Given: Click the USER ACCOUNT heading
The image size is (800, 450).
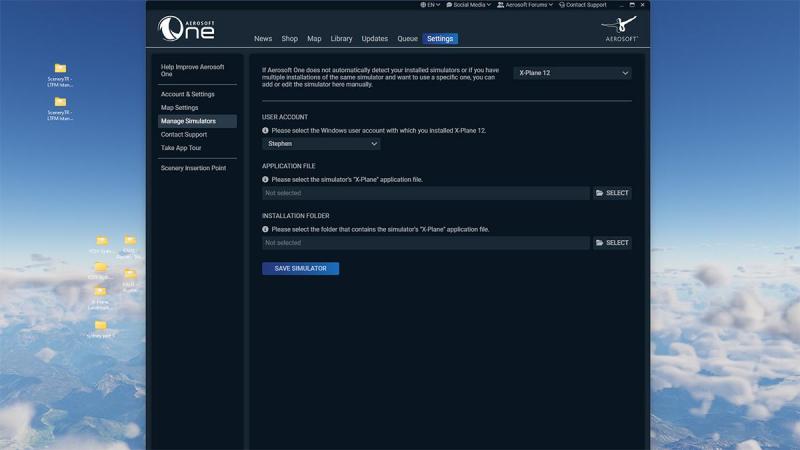Looking at the screenshot, I should pos(285,117).
